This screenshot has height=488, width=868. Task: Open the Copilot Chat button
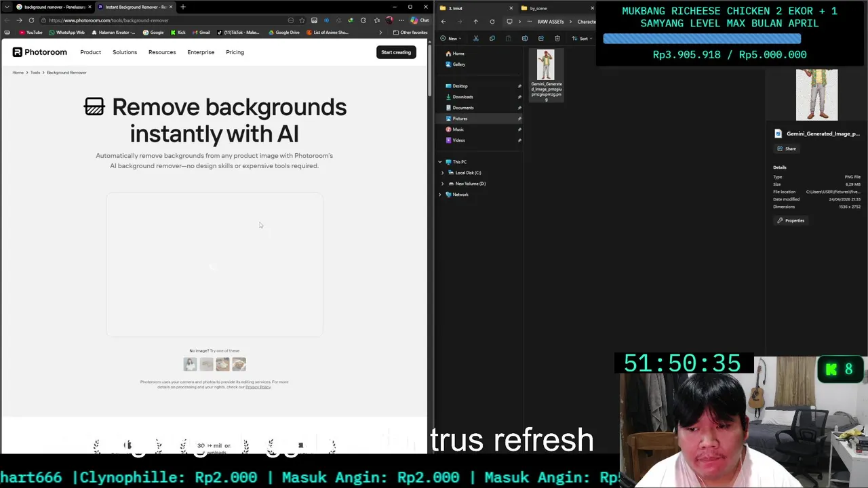420,20
